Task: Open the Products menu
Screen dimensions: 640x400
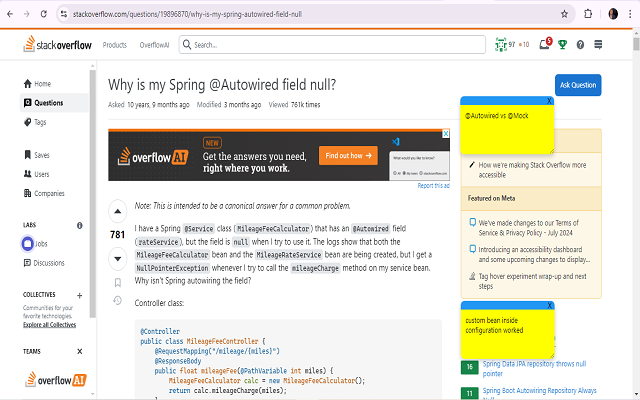Action: (x=115, y=45)
